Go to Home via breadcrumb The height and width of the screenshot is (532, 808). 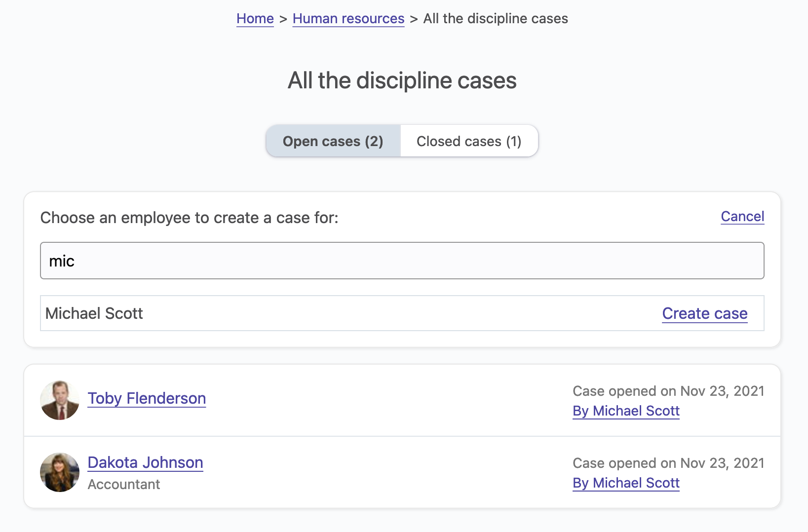(255, 19)
